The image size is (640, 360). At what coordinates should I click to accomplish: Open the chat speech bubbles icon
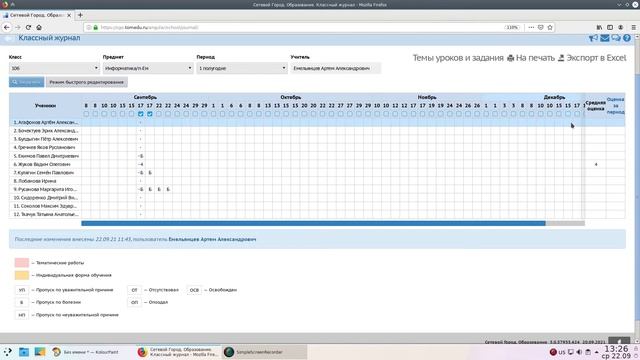point(616,38)
